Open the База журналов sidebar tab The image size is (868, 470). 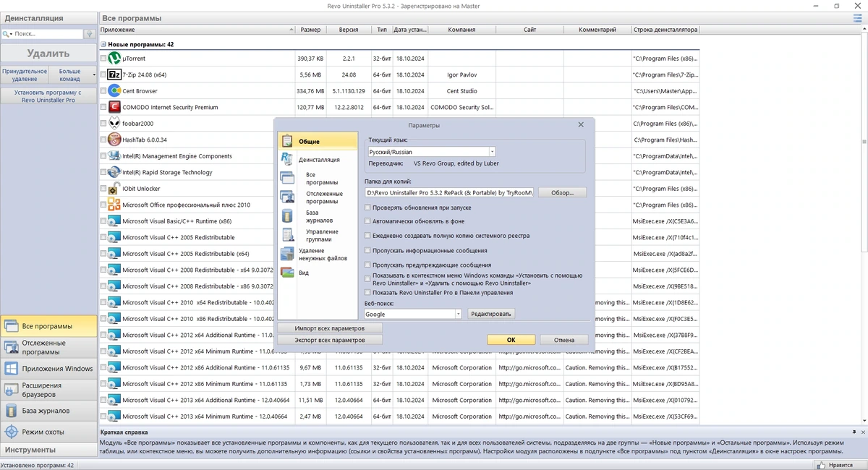click(48, 411)
